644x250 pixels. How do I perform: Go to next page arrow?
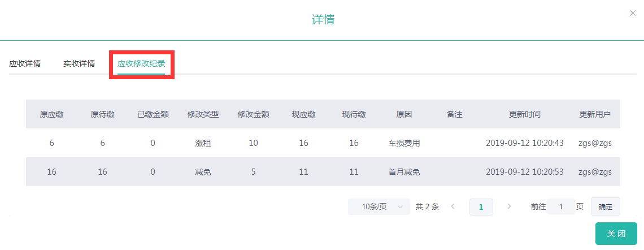(509, 206)
